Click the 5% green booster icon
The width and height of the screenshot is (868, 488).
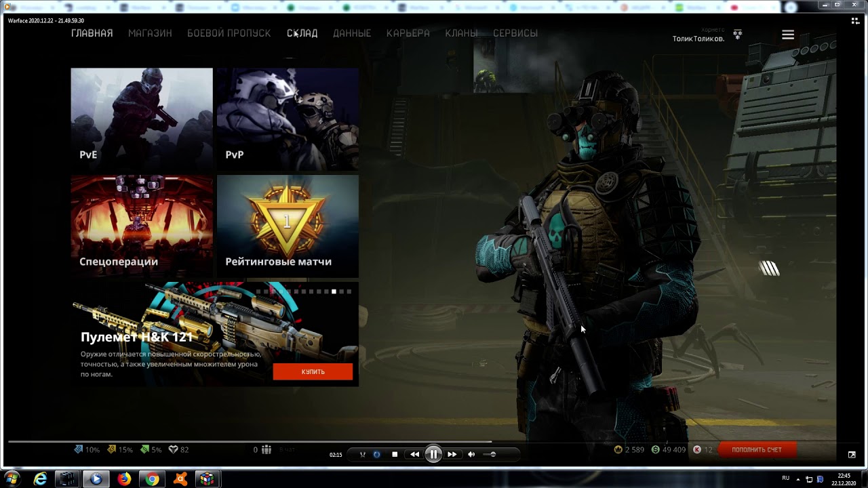tap(144, 449)
